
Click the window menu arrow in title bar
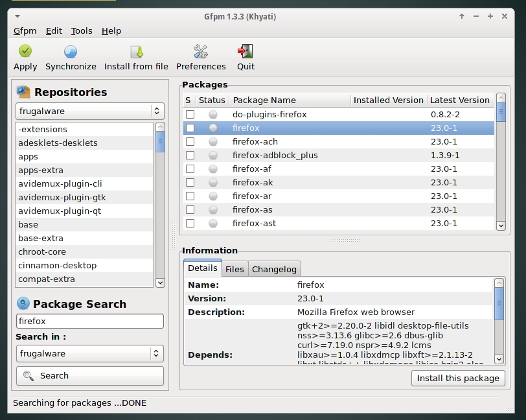17,16
